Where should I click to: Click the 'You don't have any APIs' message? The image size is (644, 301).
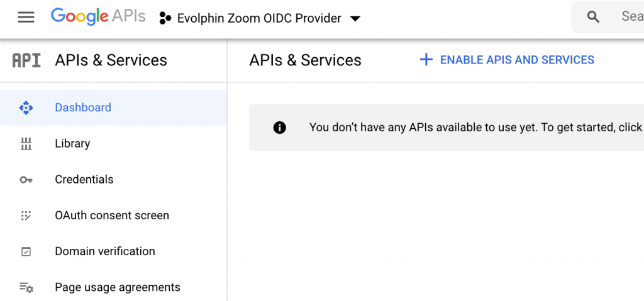(477, 128)
